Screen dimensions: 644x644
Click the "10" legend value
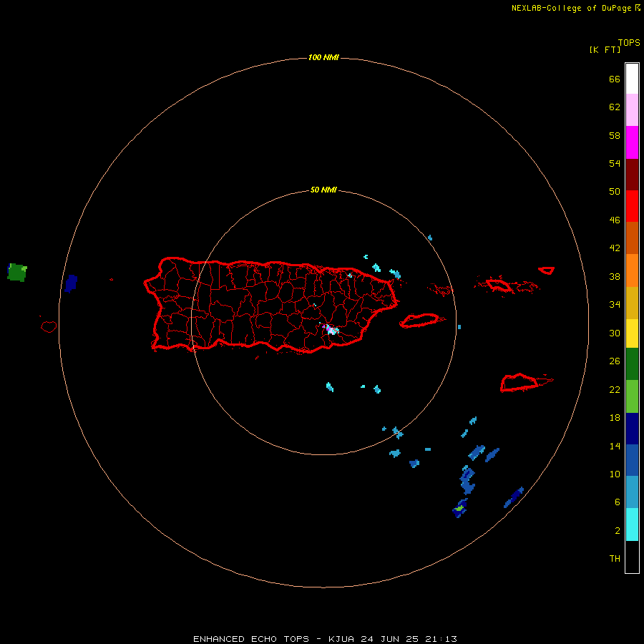pyautogui.click(x=615, y=474)
